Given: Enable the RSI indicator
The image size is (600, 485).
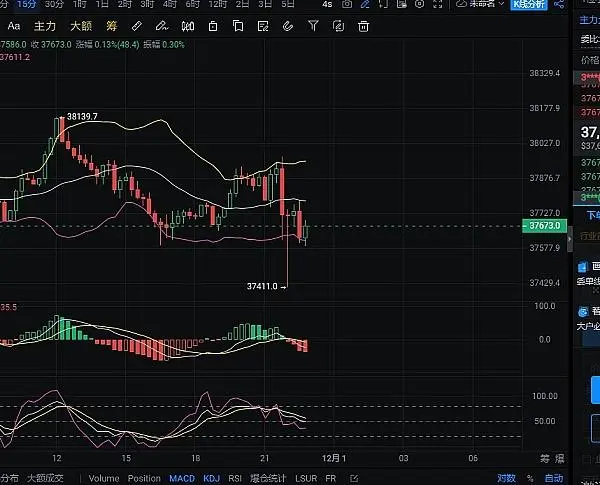Looking at the screenshot, I should tap(235, 478).
